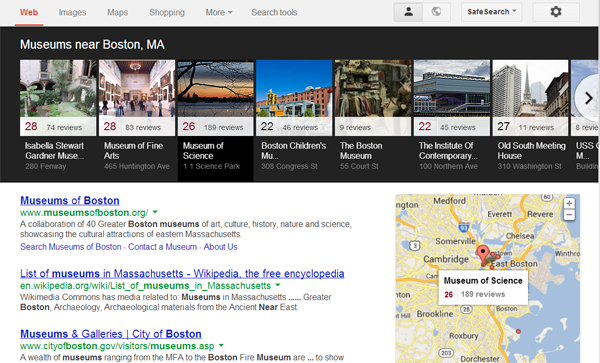Select the Museum of Fine Arts photo
Screen dimensions: 600x363
137,88
